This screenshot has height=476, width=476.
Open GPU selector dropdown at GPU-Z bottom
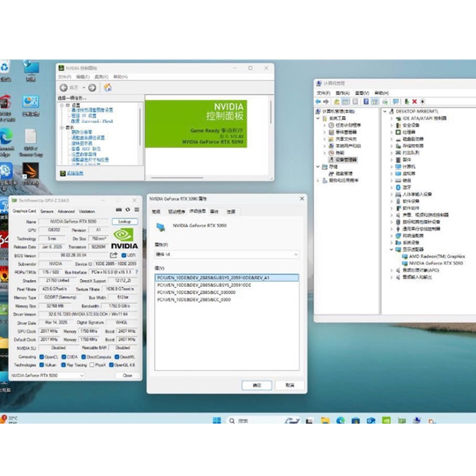[x=48, y=375]
